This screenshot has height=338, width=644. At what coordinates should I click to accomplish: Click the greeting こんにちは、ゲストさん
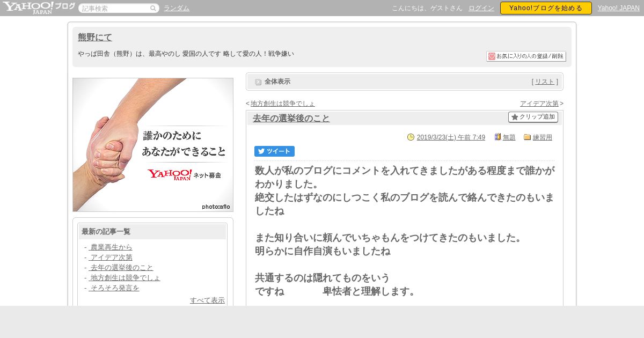[427, 8]
